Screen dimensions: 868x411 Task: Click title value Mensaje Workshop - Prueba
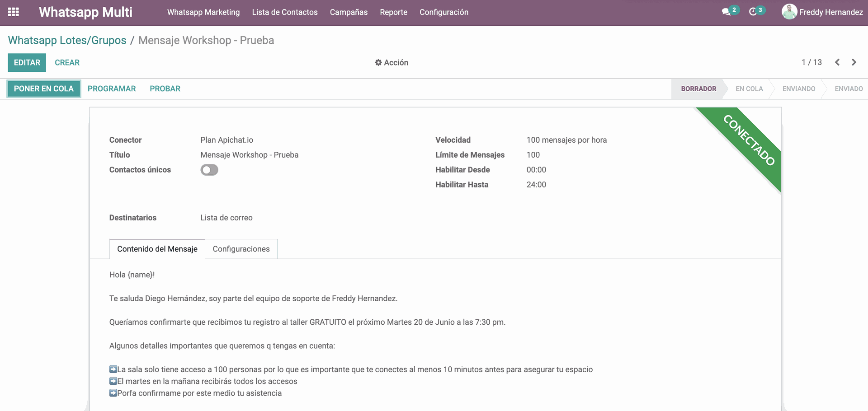[x=250, y=155]
